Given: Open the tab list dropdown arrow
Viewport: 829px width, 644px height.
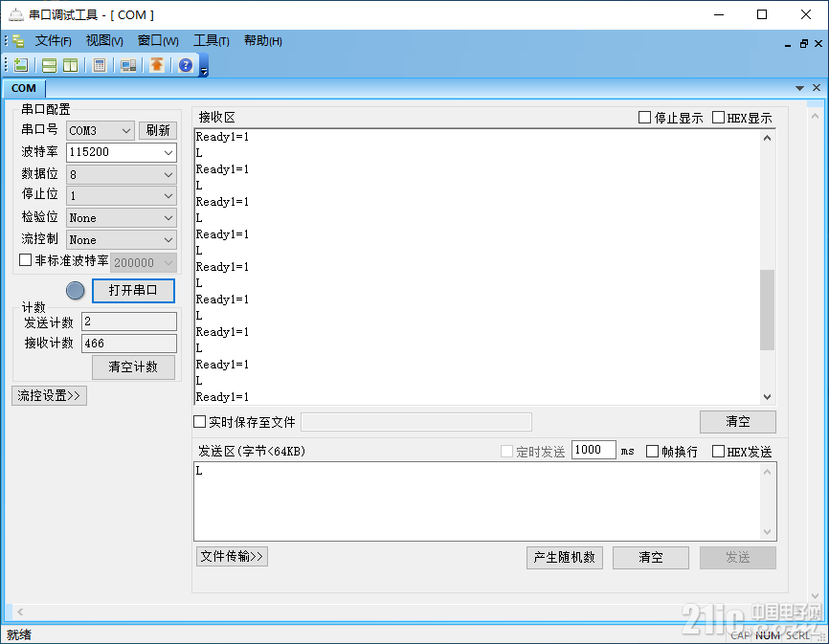Looking at the screenshot, I should (800, 88).
